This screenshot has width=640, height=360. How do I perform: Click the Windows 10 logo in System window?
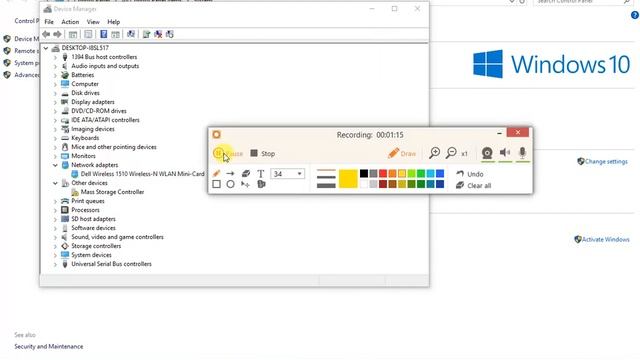[551, 64]
